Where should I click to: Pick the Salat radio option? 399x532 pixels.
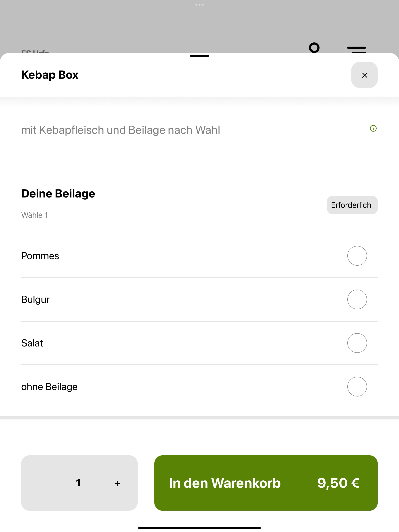357,343
